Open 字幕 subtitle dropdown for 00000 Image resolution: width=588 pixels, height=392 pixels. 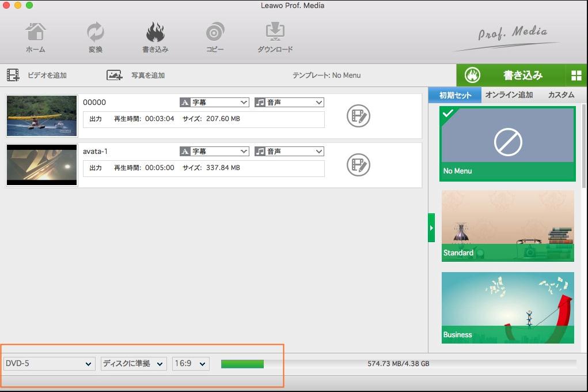214,103
